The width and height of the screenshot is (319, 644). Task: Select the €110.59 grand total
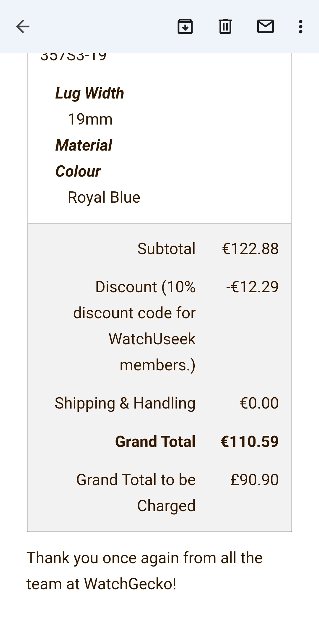250,441
